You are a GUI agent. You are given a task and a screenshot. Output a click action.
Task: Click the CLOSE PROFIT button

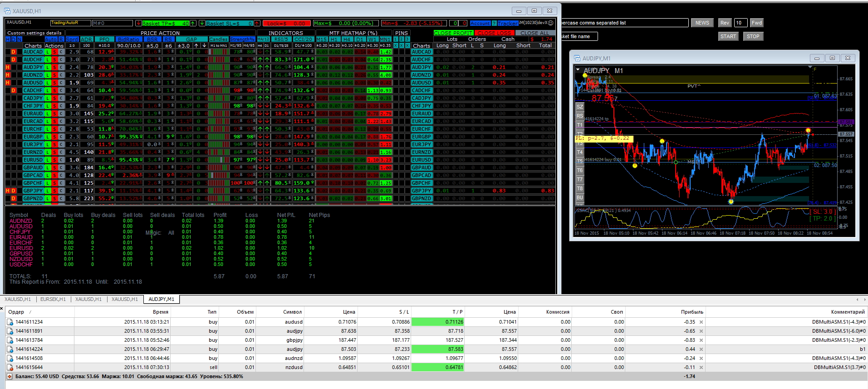pyautogui.click(x=453, y=33)
